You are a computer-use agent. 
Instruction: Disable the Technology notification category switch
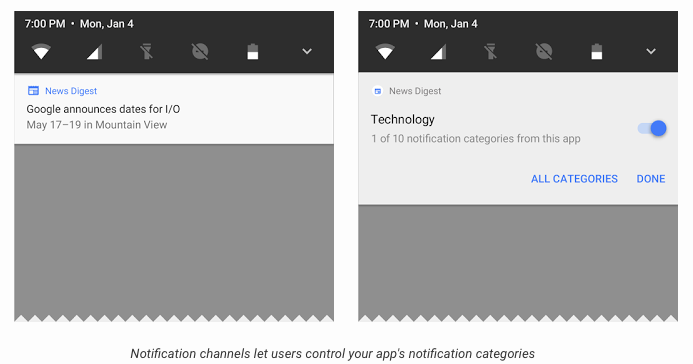652,129
